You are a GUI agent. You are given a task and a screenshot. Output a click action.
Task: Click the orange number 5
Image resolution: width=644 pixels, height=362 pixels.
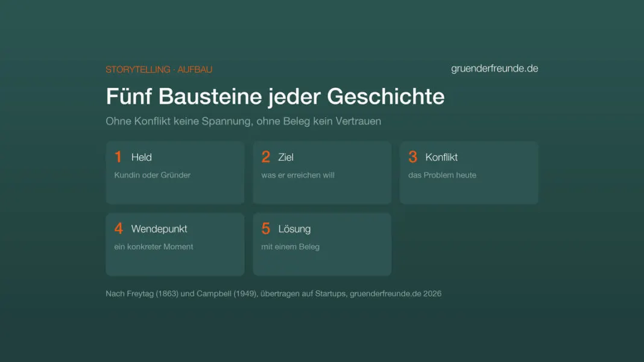point(266,229)
